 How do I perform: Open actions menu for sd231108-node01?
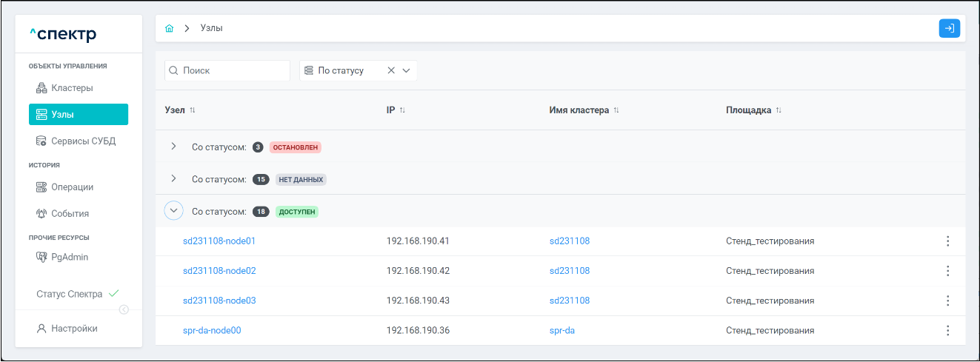[x=947, y=241]
